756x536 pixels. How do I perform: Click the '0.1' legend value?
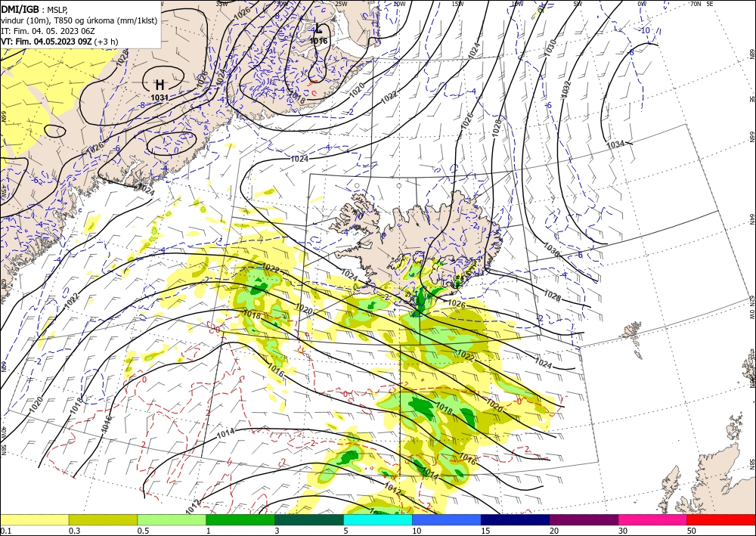tap(5, 530)
